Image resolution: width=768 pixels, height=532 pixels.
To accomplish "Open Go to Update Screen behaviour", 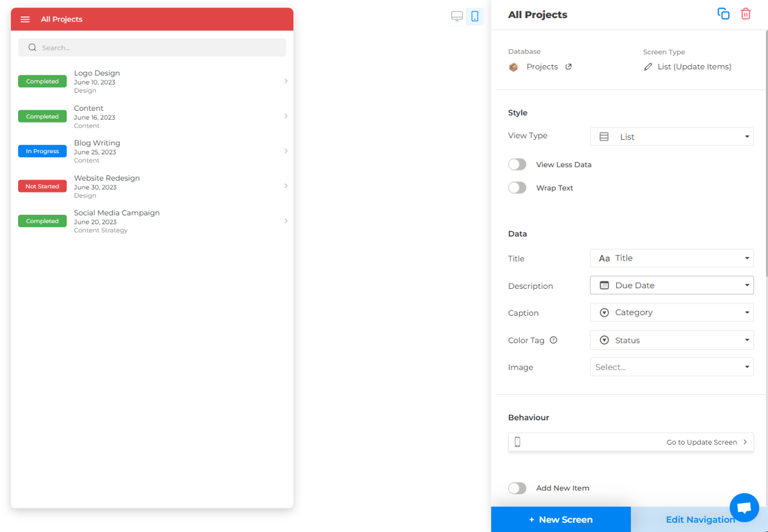I will (631, 442).
